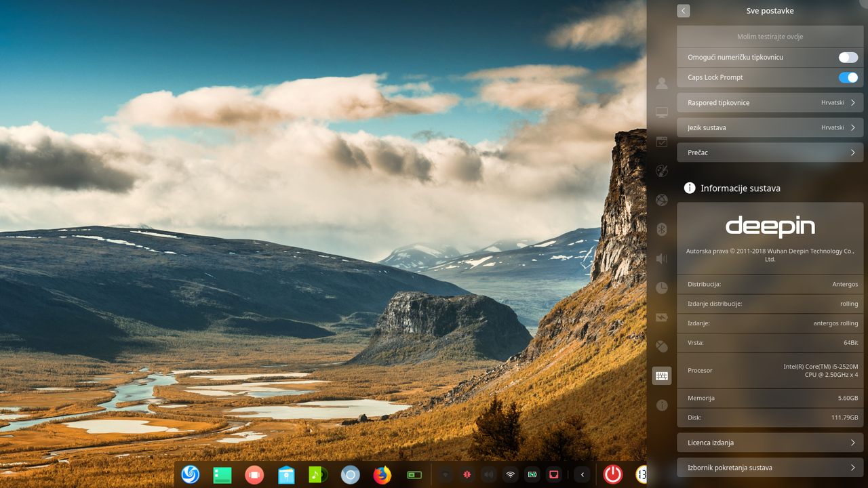The width and height of the screenshot is (868, 488).
Task: Expand the Raspored tipkovnice option
Action: pos(770,102)
